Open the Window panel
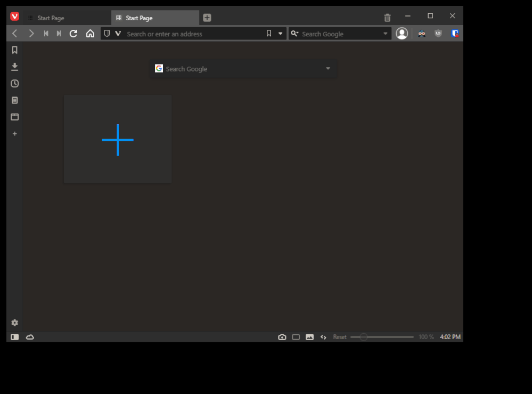 14,117
